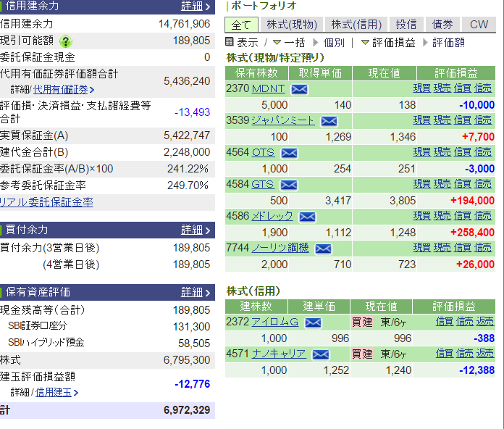The width and height of the screenshot is (504, 429).
Task: Open the リアル委託保証金率 link
Action: [x=46, y=202]
